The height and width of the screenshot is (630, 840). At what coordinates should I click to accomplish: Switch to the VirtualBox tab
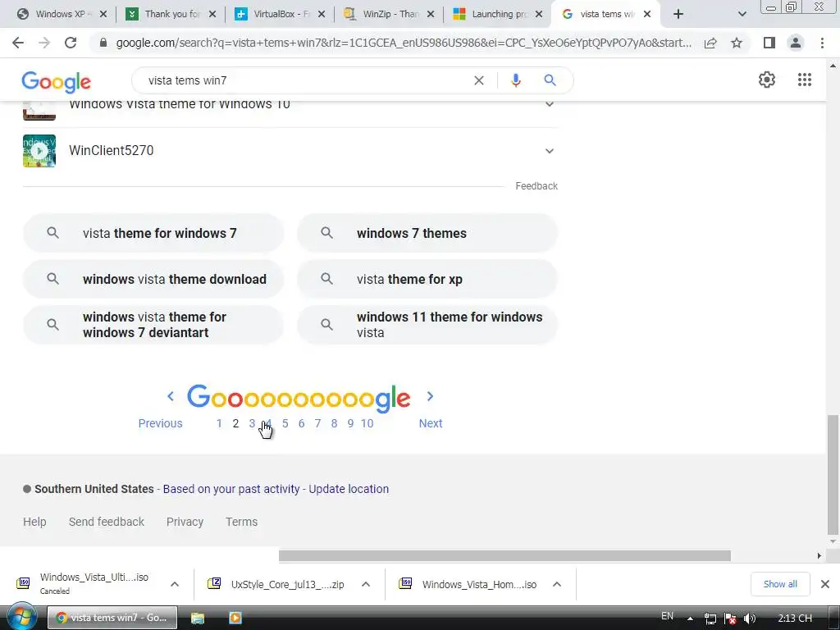point(280,14)
